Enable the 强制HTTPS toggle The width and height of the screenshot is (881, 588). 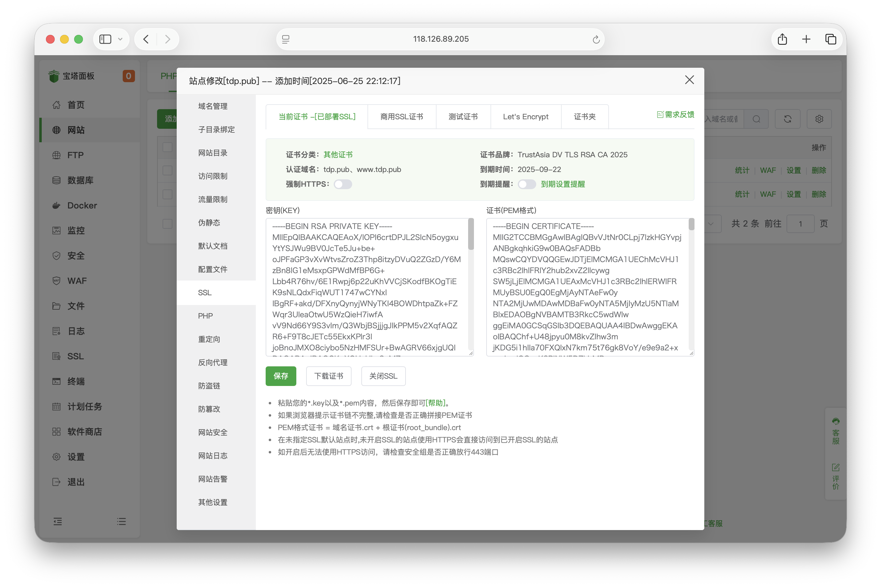pyautogui.click(x=343, y=184)
